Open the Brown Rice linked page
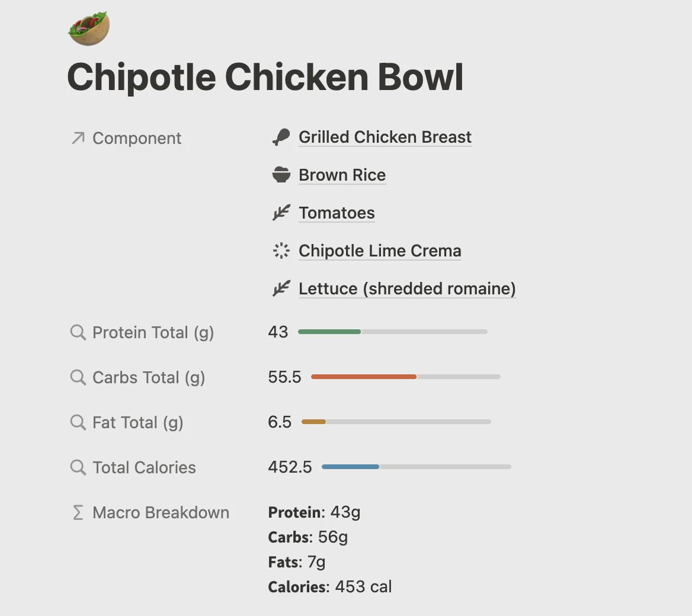Screen dimensions: 692x616 [x=342, y=175]
